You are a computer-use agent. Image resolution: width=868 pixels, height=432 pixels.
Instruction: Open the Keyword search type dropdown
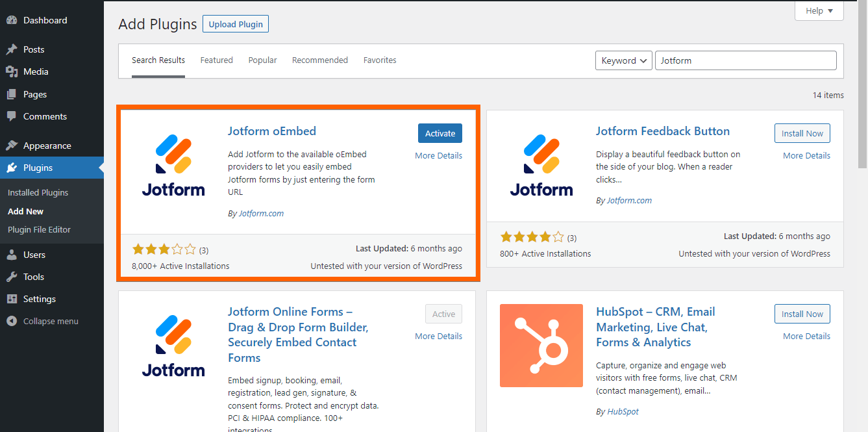tap(624, 60)
